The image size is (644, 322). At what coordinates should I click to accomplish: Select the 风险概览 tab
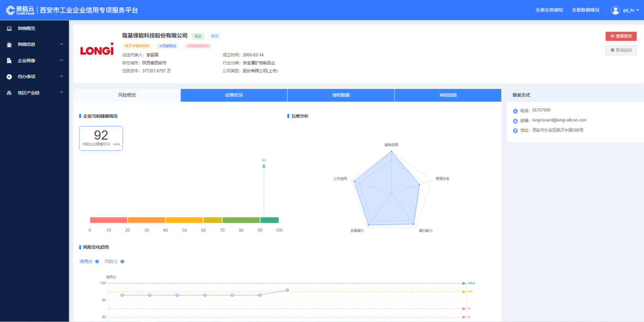click(x=127, y=95)
